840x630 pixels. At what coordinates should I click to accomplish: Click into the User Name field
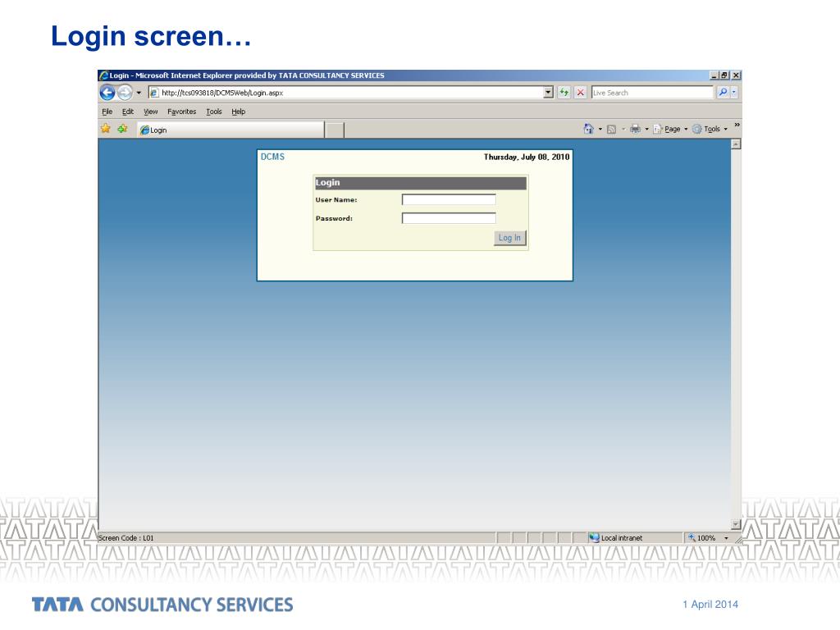click(x=449, y=199)
